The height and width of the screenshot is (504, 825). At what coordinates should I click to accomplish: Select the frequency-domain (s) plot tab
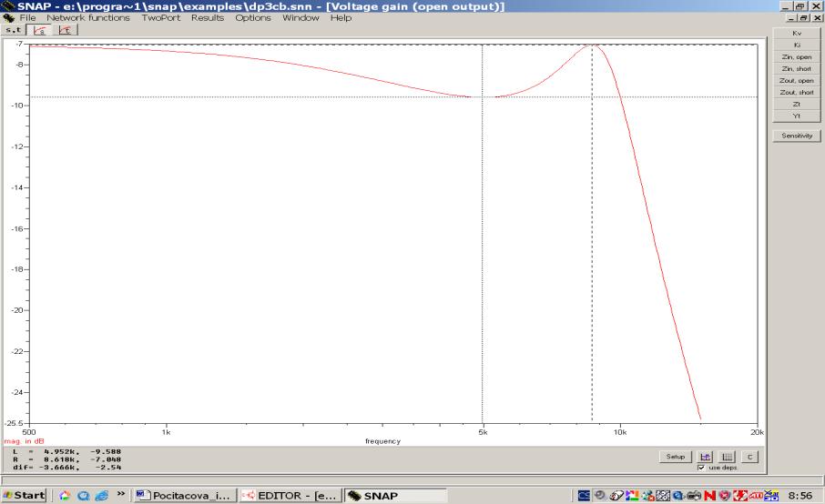coord(39,30)
